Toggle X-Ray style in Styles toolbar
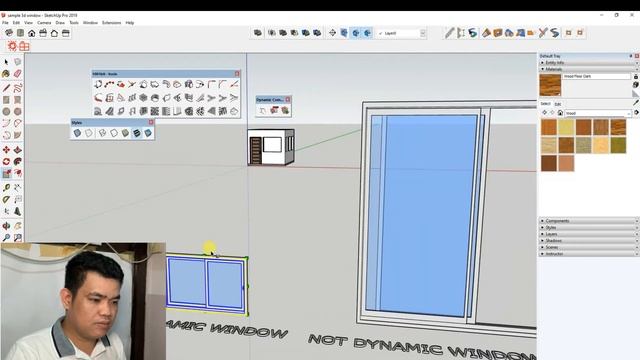 [77, 133]
